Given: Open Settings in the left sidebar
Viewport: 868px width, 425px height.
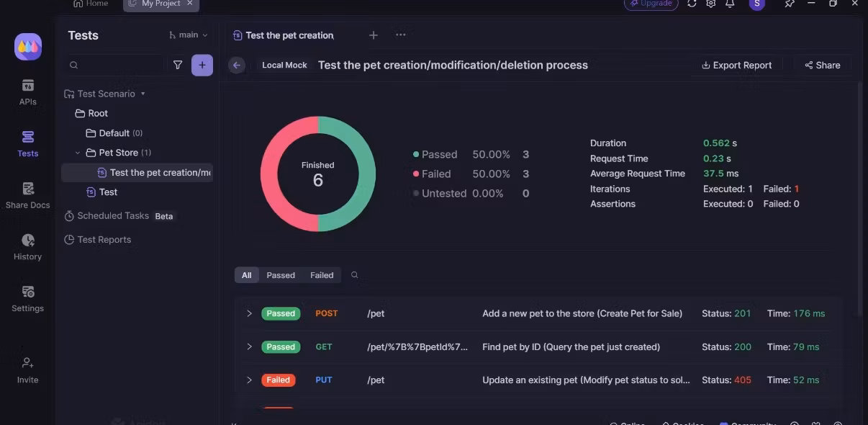Looking at the screenshot, I should 27,299.
